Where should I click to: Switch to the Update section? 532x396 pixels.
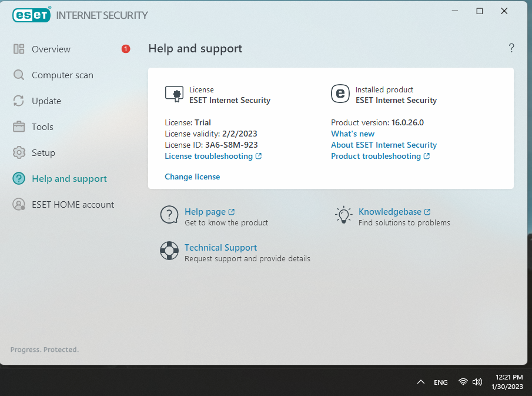pyautogui.click(x=46, y=101)
